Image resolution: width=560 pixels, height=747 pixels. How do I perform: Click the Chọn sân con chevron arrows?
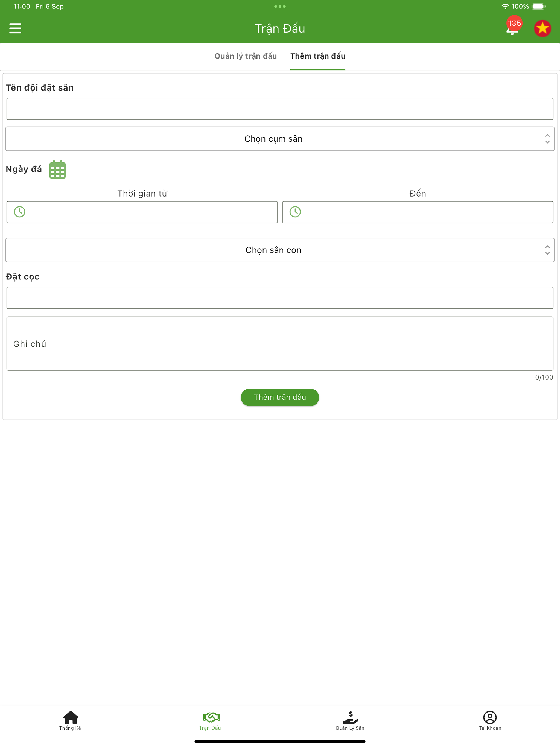pos(547,250)
